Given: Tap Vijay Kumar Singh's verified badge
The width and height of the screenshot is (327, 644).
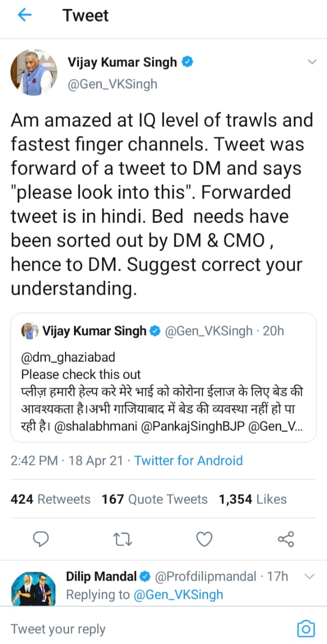Looking at the screenshot, I should [x=188, y=62].
